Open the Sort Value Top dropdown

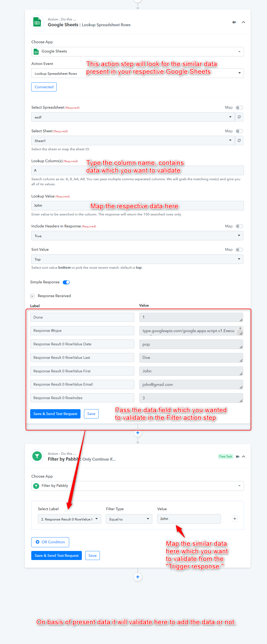pos(137,259)
